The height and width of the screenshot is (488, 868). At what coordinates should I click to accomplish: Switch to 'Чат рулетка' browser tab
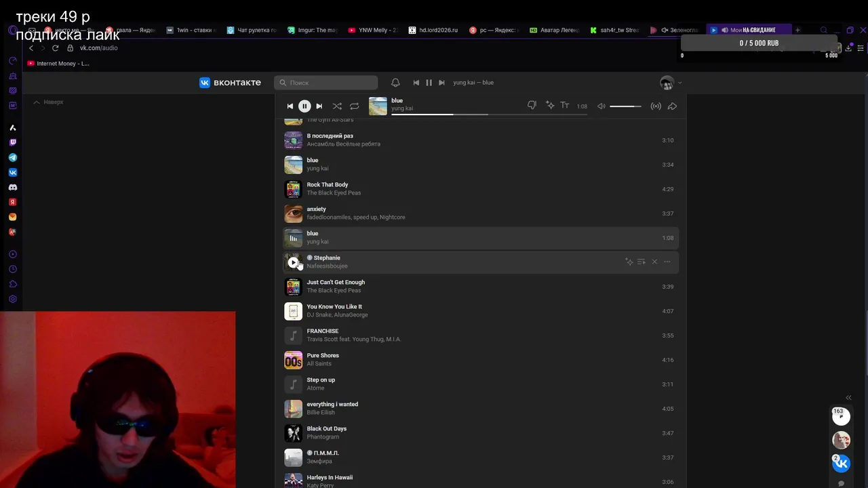click(252, 30)
